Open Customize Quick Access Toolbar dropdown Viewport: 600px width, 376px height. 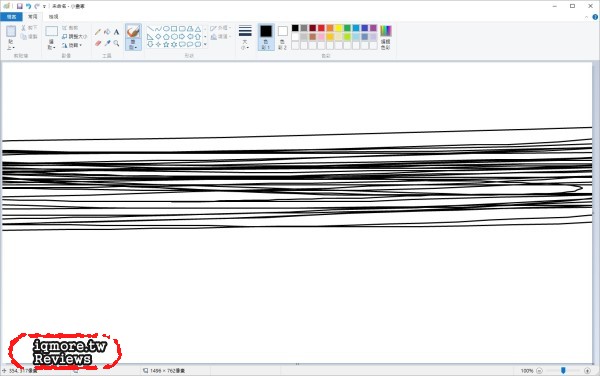44,7
